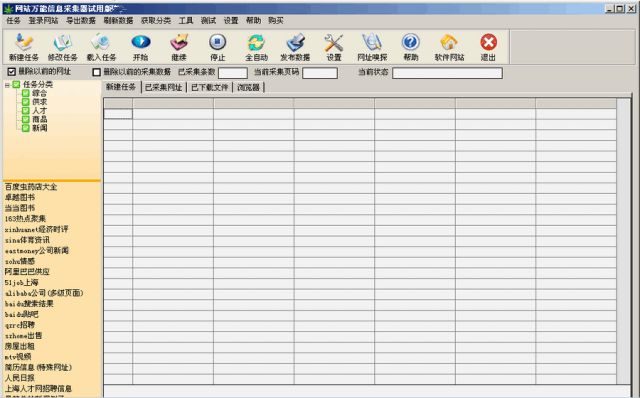
Task: Select task 上海人才网招聘信息
Action: (38, 389)
